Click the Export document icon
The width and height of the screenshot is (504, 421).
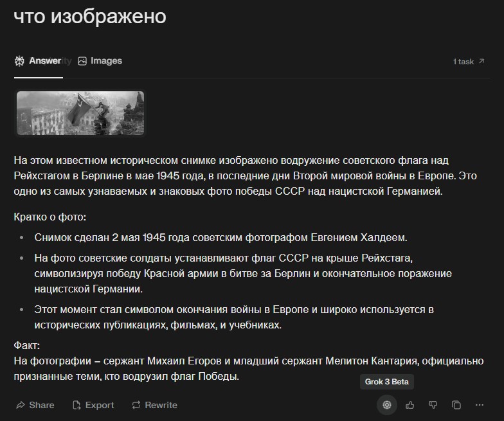76,405
